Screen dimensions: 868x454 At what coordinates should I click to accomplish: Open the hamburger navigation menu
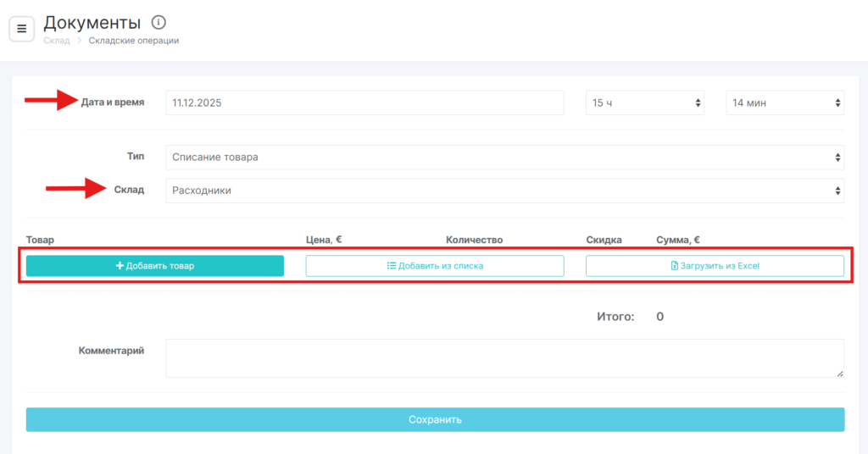22,29
